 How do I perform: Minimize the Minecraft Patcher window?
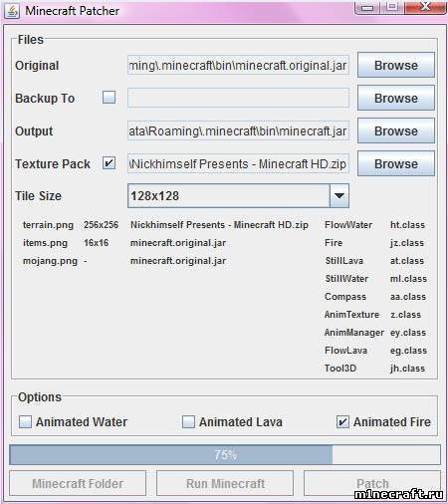[x=366, y=7]
